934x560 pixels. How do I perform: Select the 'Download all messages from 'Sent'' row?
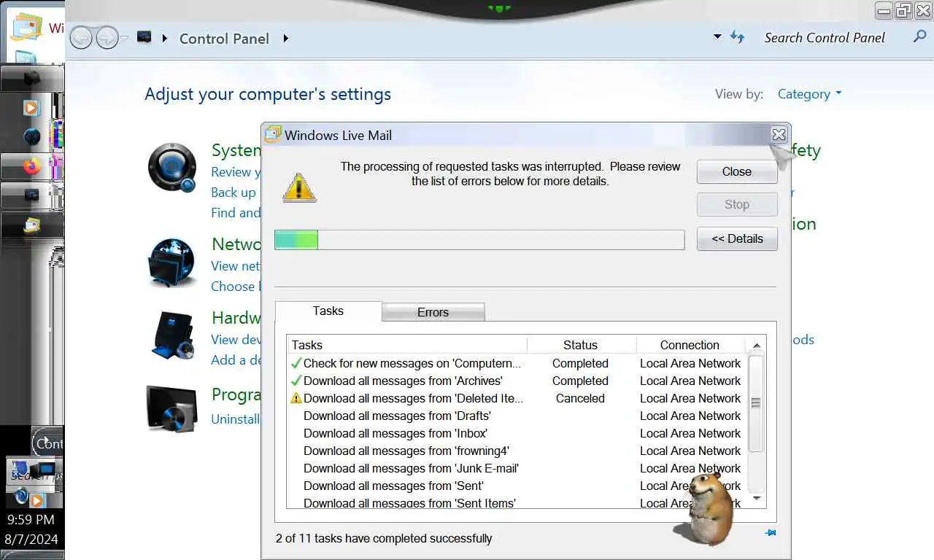tap(517, 486)
